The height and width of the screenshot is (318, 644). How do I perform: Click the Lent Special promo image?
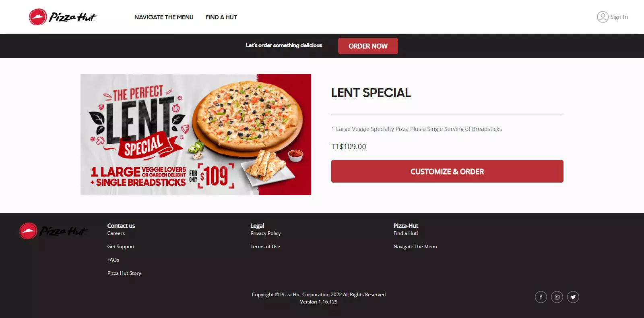click(196, 135)
